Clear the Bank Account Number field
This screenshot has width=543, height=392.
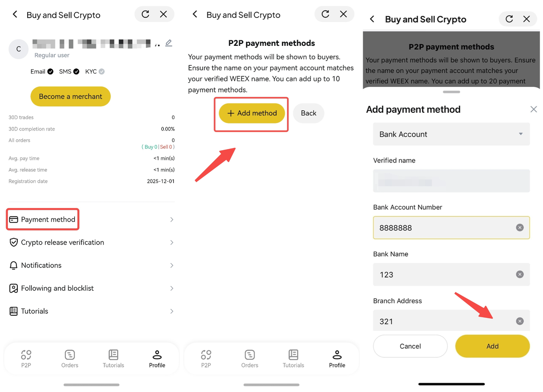click(x=520, y=228)
